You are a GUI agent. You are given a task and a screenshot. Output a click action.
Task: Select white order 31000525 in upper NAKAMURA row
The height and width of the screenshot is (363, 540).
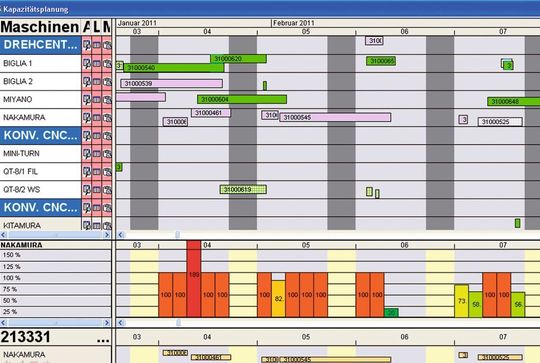pyautogui.click(x=500, y=122)
